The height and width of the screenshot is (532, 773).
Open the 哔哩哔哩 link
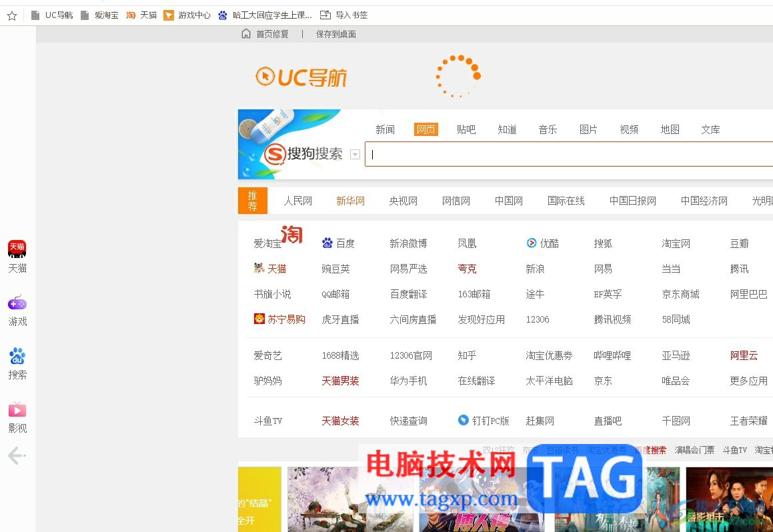point(612,355)
